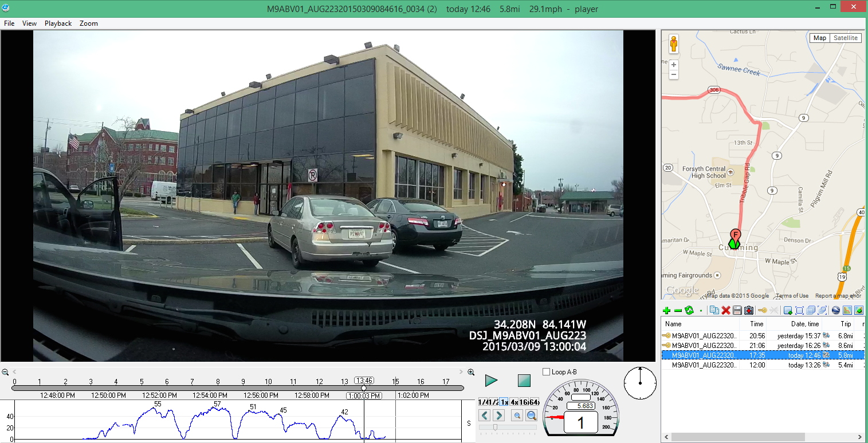
Task: Enable the Loop A-B checkbox
Action: 546,372
